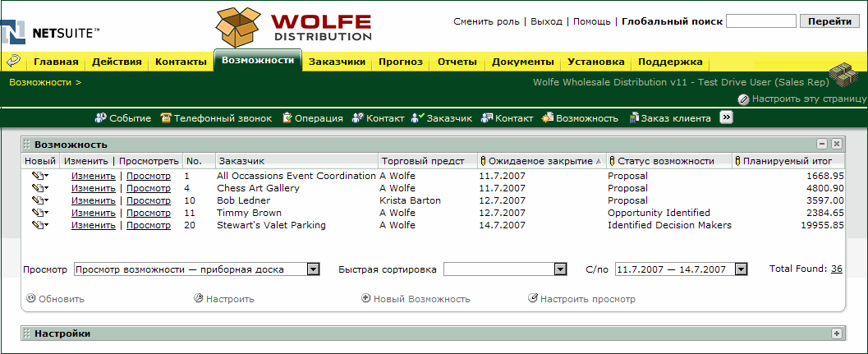Click new record icon for Bob Ledner row

[39, 200]
